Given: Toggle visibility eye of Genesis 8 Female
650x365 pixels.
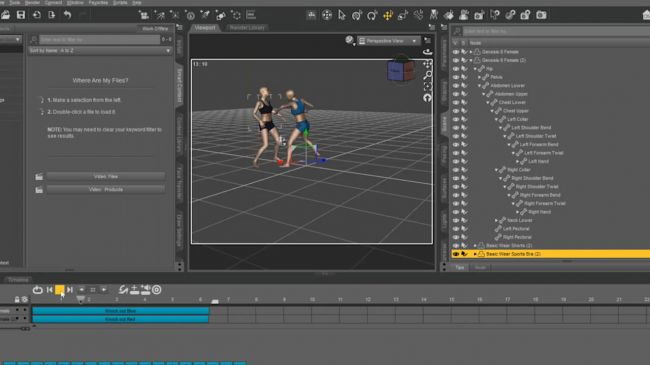Looking at the screenshot, I should (x=456, y=52).
